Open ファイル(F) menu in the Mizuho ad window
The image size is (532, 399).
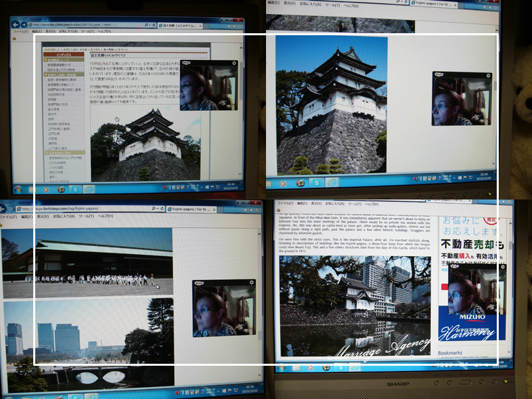click(285, 203)
